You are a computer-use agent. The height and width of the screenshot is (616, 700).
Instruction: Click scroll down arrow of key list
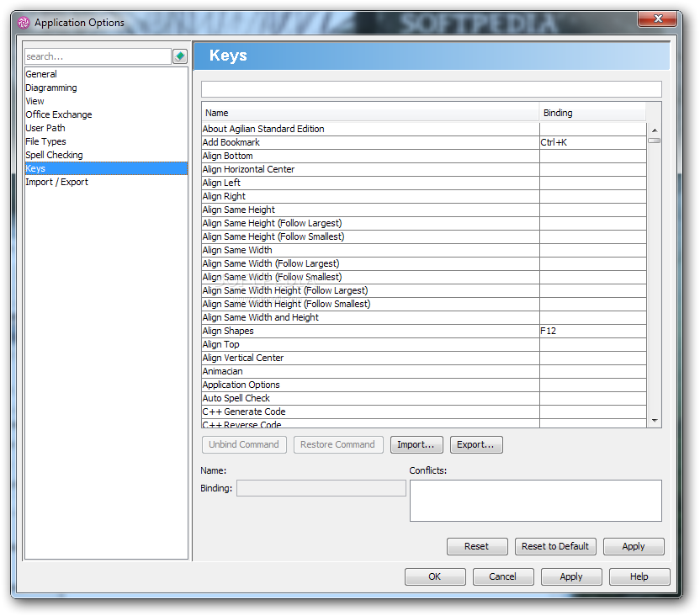(x=655, y=421)
